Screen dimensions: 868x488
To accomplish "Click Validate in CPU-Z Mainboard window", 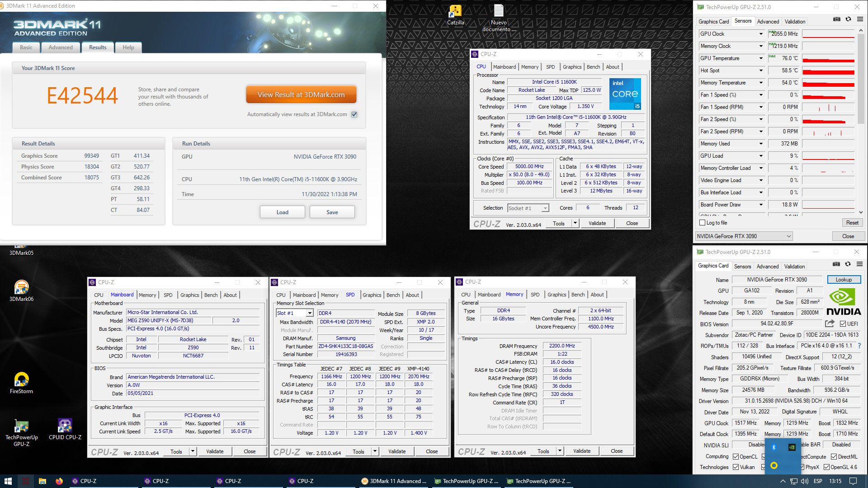I will 215,451.
